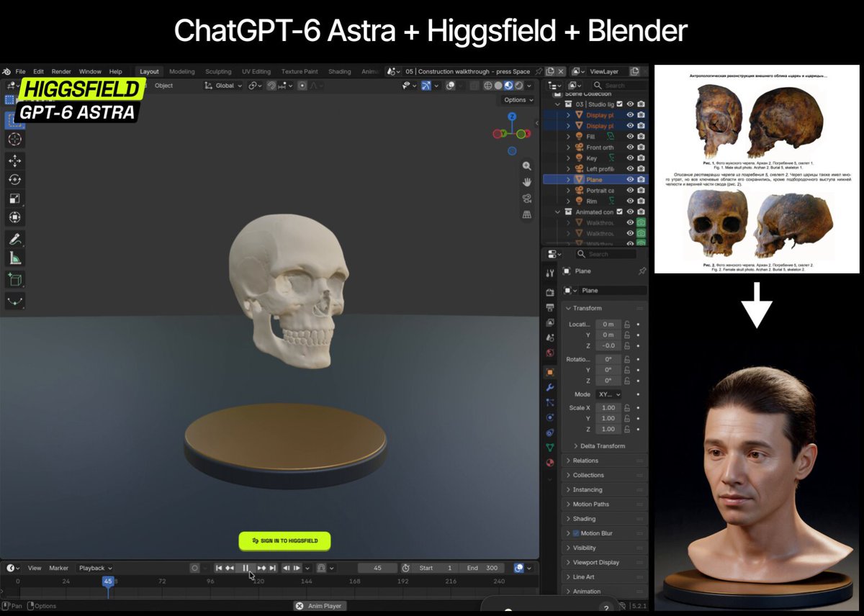Select the Annotate tool

pyautogui.click(x=15, y=239)
